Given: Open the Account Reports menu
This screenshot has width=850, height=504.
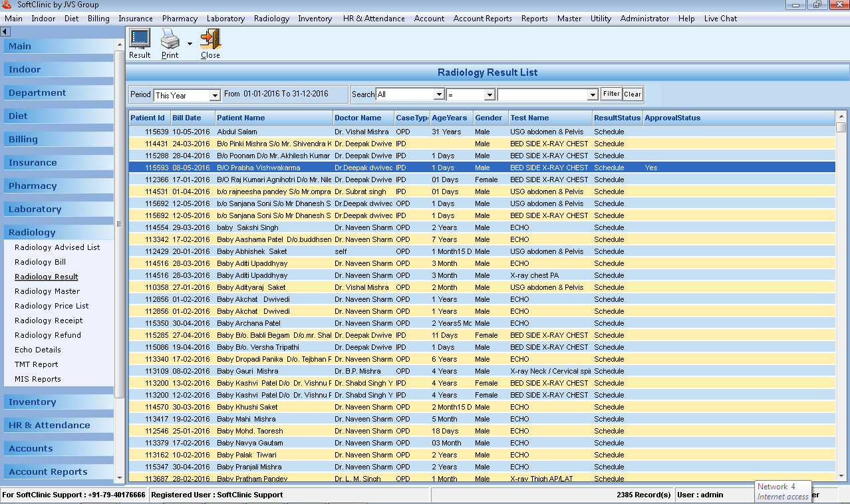Looking at the screenshot, I should 482,19.
